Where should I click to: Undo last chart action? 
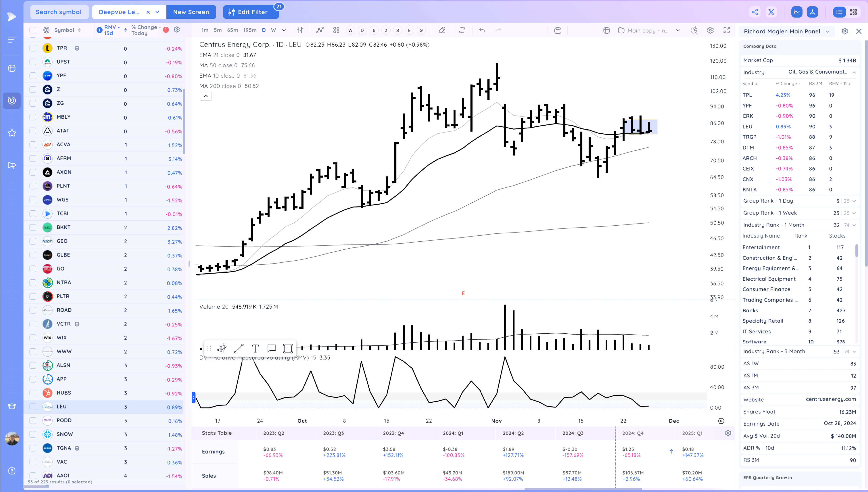coord(482,30)
